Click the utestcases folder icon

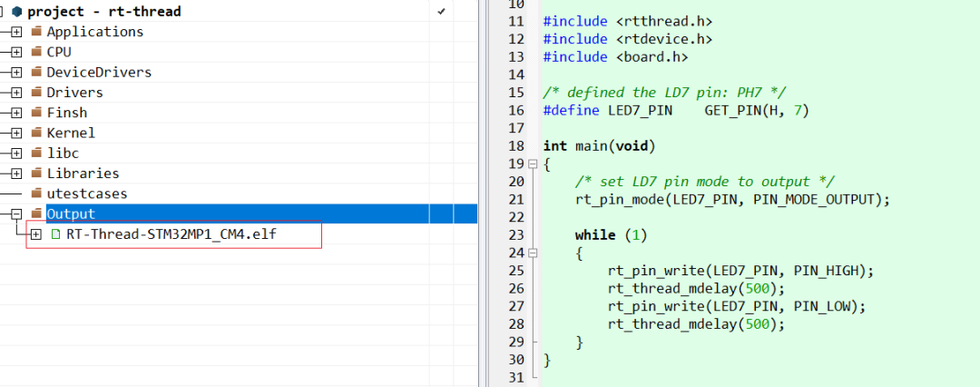(x=36, y=193)
